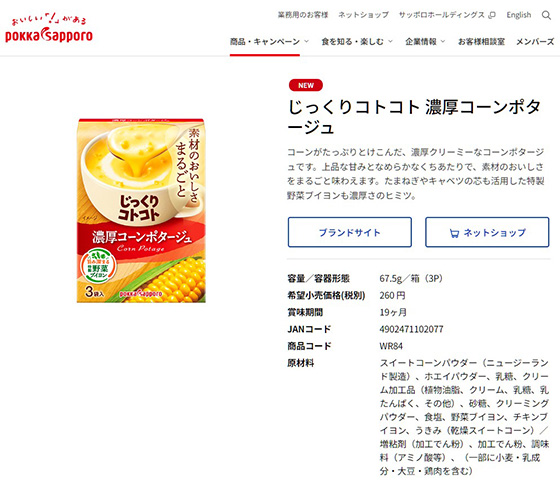Open the top ネットショップ header link
The width and height of the screenshot is (560, 490).
pyautogui.click(x=363, y=15)
